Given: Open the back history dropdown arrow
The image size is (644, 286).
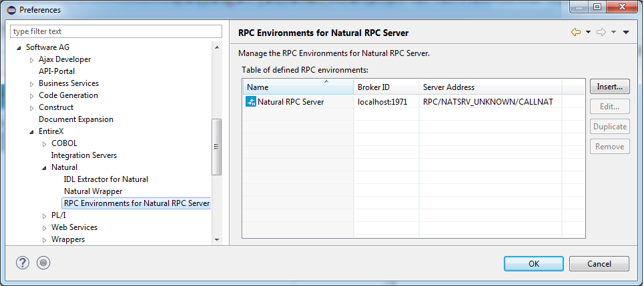Looking at the screenshot, I should tap(588, 32).
